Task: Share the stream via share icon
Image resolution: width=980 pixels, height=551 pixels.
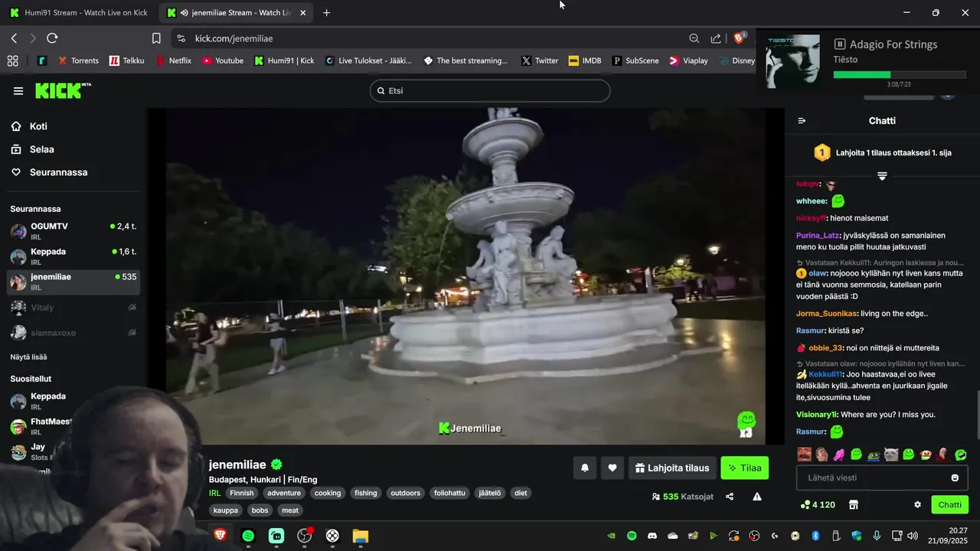Action: click(730, 497)
